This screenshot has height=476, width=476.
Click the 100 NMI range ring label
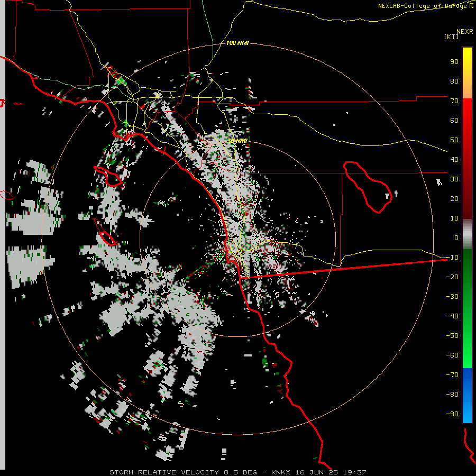click(237, 43)
